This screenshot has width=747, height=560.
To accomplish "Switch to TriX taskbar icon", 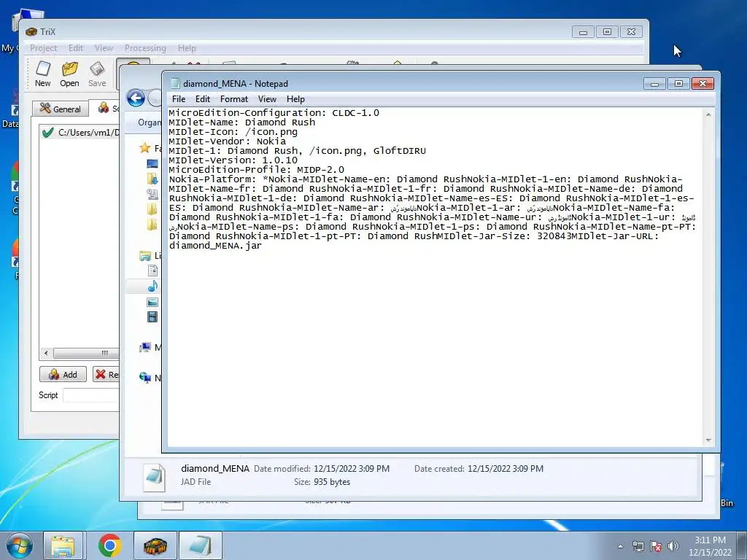I will (x=155, y=545).
